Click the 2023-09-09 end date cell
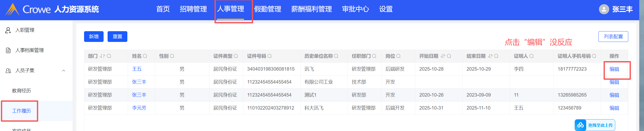644x131 pixels. pyautogui.click(x=479, y=95)
